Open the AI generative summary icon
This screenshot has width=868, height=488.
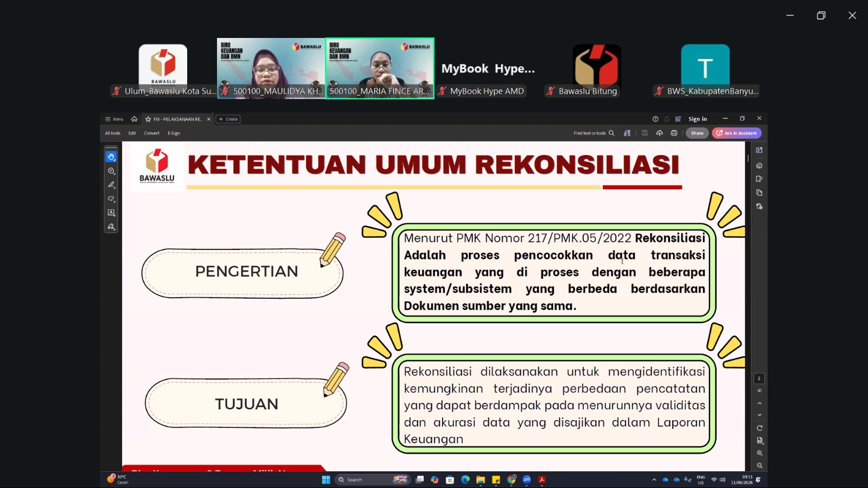[x=627, y=133]
